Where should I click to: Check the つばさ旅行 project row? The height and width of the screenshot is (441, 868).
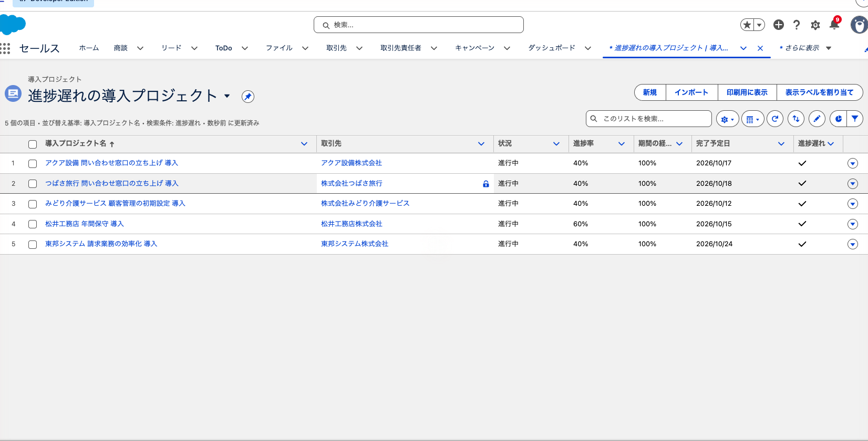pos(33,184)
